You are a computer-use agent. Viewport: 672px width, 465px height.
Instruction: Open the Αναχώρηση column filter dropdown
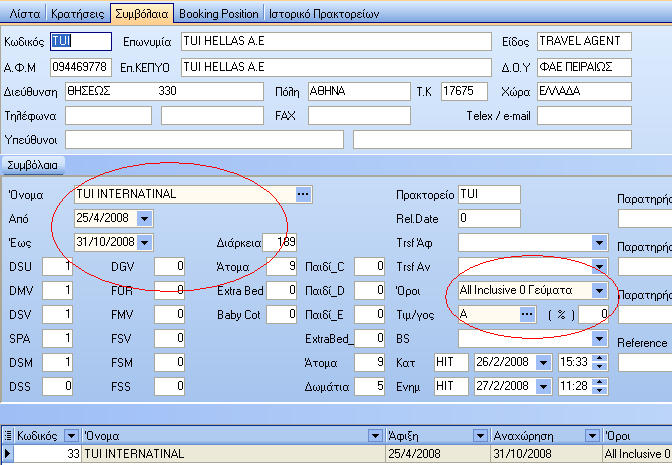[x=592, y=436]
